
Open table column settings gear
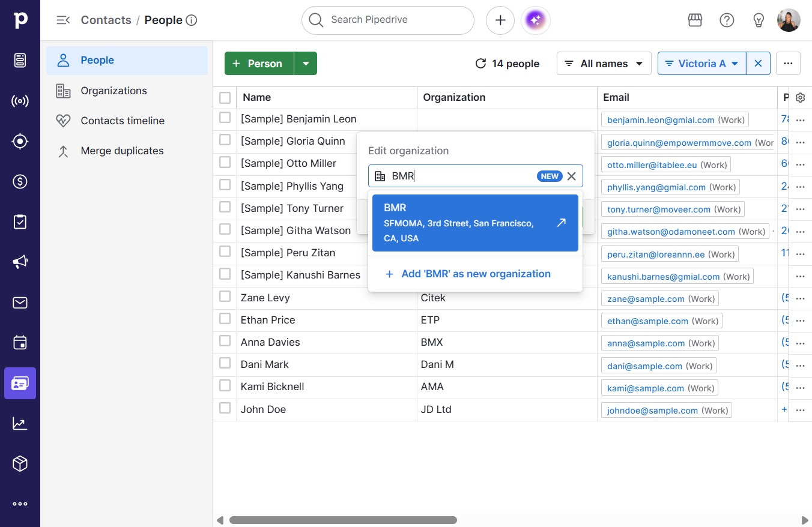pyautogui.click(x=800, y=97)
